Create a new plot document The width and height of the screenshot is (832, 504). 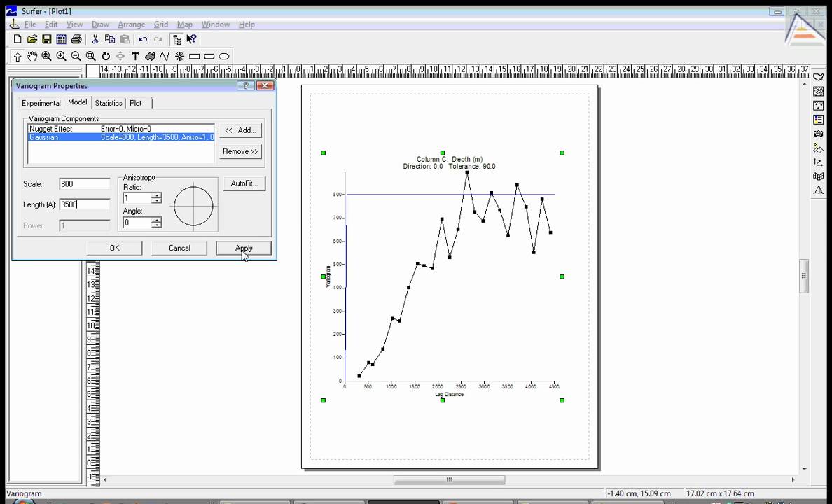click(x=18, y=39)
